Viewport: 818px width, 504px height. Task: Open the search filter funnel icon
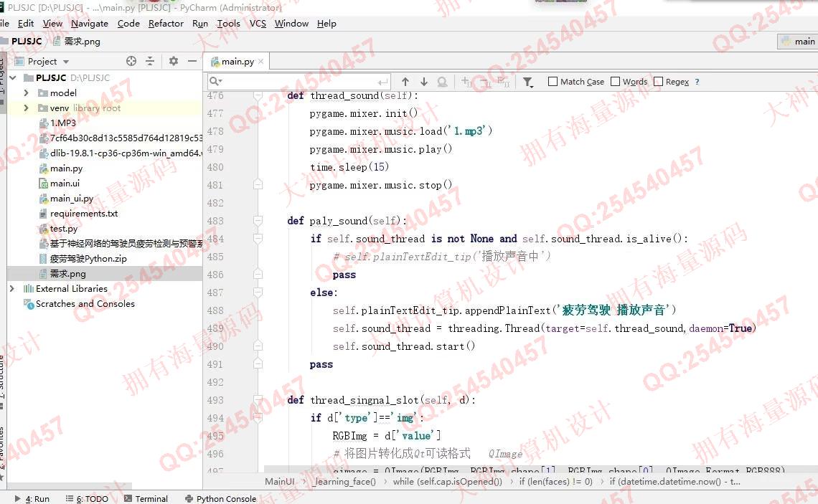[528, 82]
